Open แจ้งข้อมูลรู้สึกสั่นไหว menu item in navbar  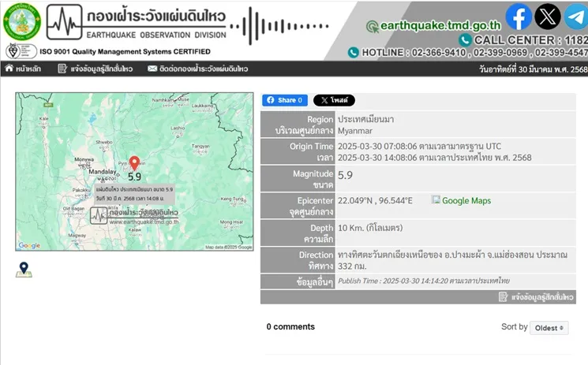click(x=96, y=69)
